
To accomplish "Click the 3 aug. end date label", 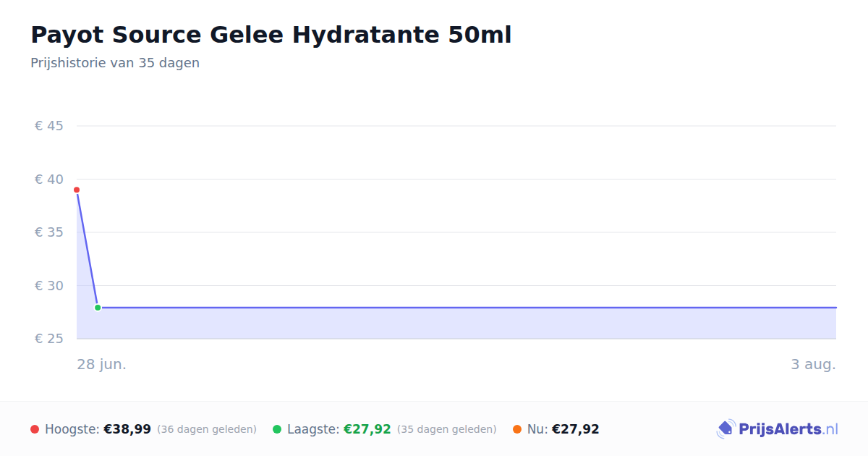I will [x=813, y=364].
